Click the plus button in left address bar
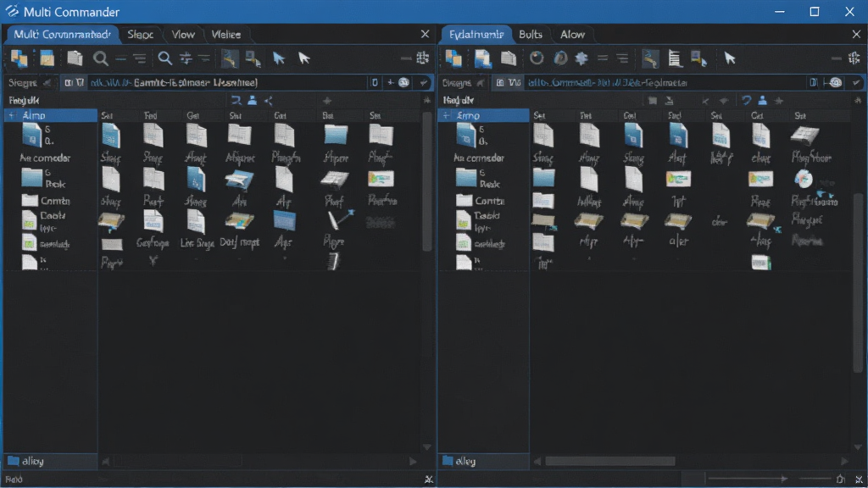The height and width of the screenshot is (488, 868). click(x=390, y=82)
